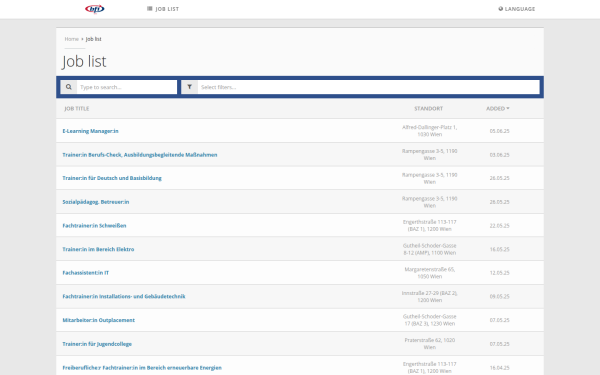This screenshot has width=600, height=375.
Task: Click location 'Innstraße 27-29 (BAZ 2)'
Action: [429, 296]
